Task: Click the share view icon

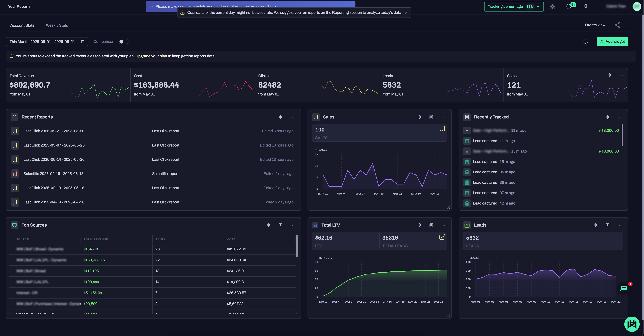Action: (x=617, y=25)
